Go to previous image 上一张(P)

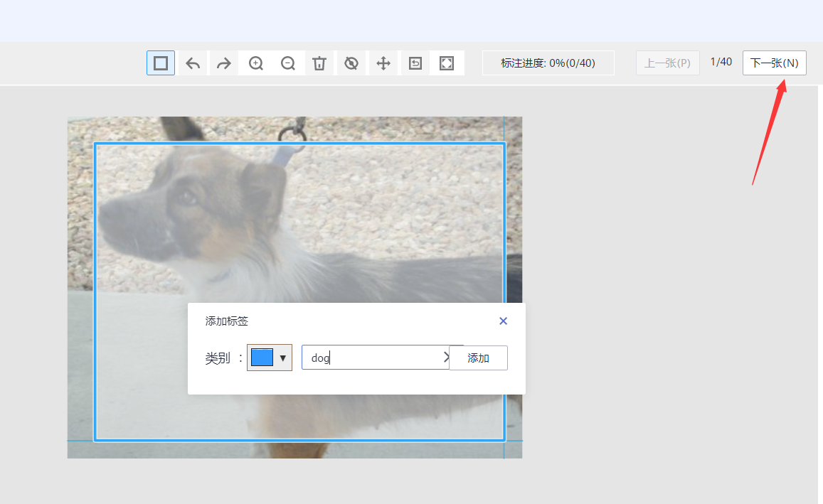pos(668,63)
